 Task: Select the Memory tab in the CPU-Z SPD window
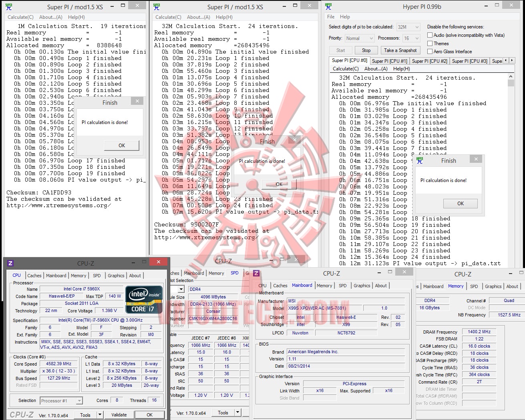tap(216, 273)
